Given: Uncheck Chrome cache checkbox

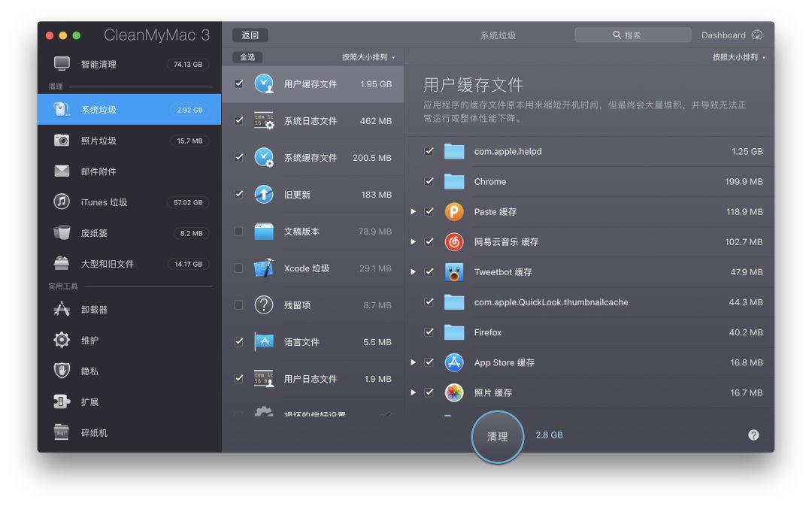Looking at the screenshot, I should tap(429, 181).
